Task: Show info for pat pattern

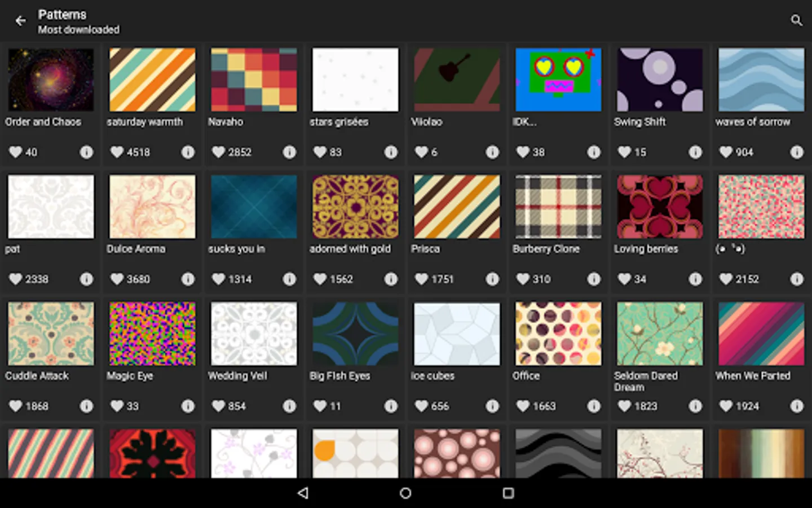Action: 86,279
